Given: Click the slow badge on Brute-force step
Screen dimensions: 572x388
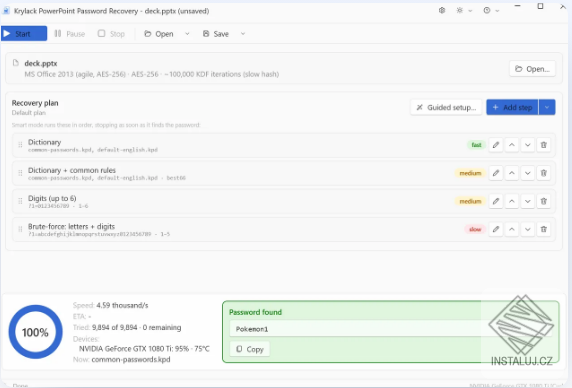Looking at the screenshot, I should pos(475,229).
